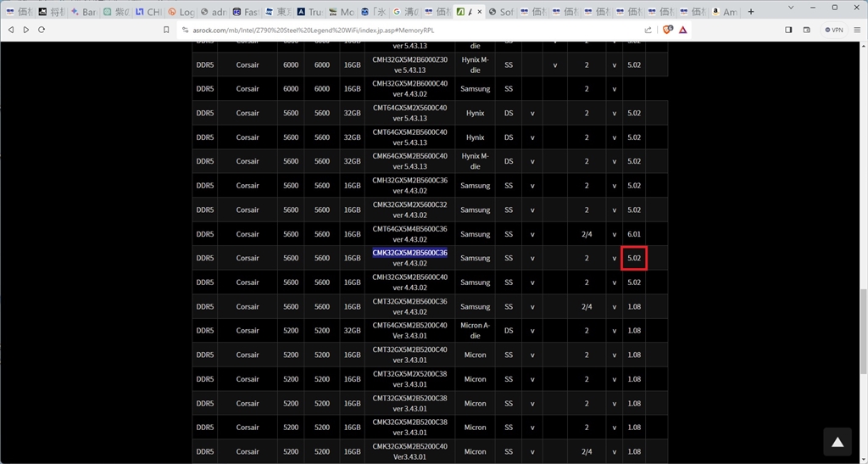
Task: Jump to top with the up-arrow button
Action: (x=837, y=441)
